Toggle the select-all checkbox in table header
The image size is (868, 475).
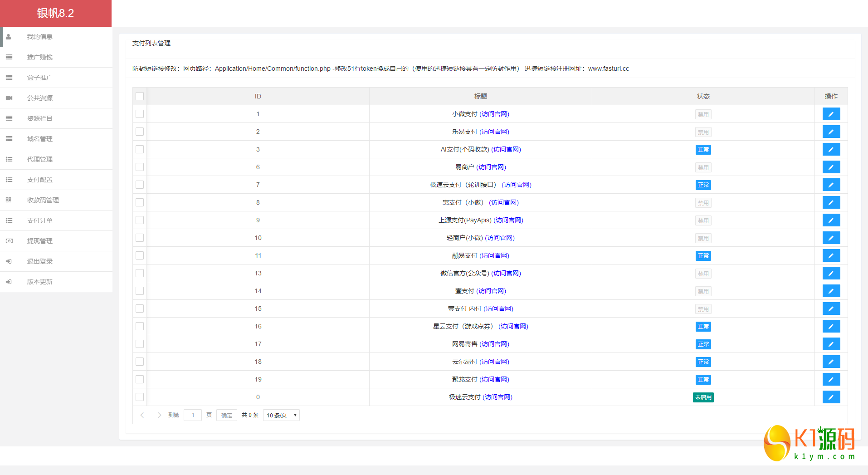click(x=140, y=96)
